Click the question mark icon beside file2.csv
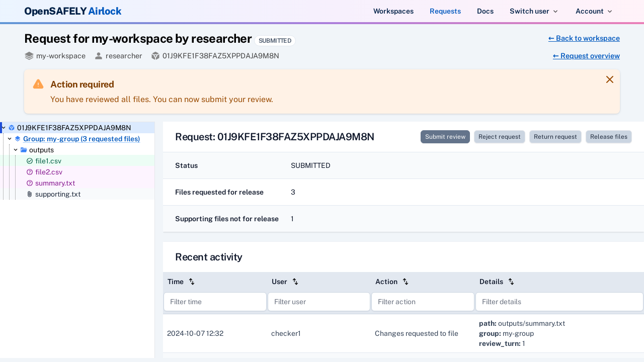This screenshot has width=644, height=362. pyautogui.click(x=30, y=172)
